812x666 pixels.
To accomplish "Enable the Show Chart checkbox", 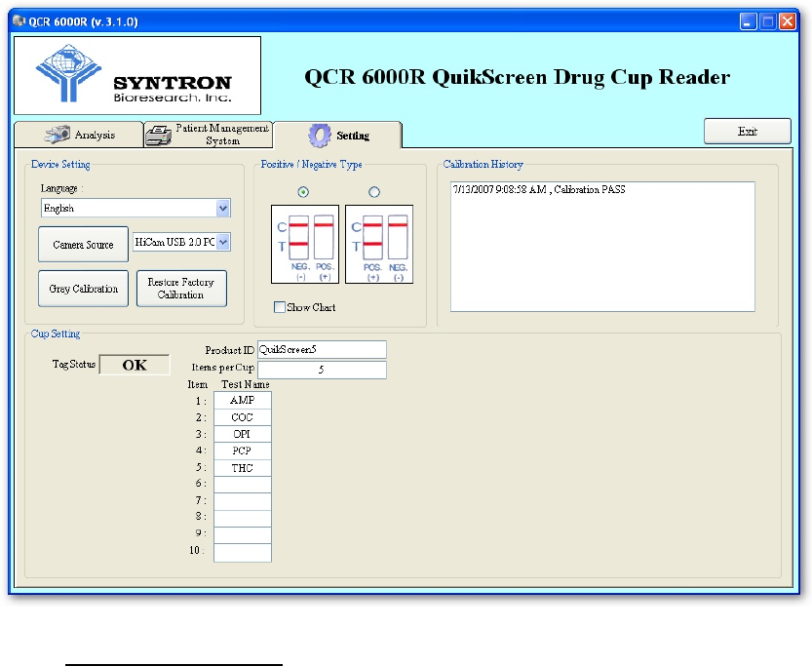I will [x=280, y=307].
